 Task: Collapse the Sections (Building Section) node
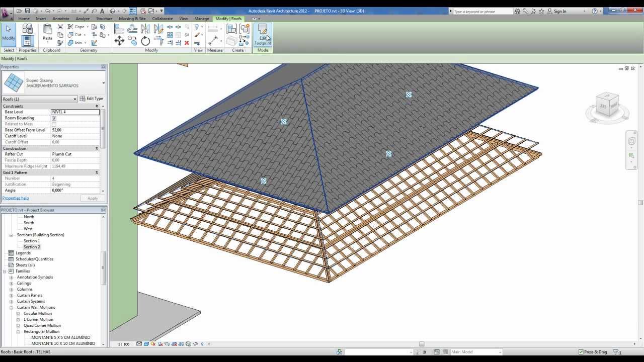(11, 235)
